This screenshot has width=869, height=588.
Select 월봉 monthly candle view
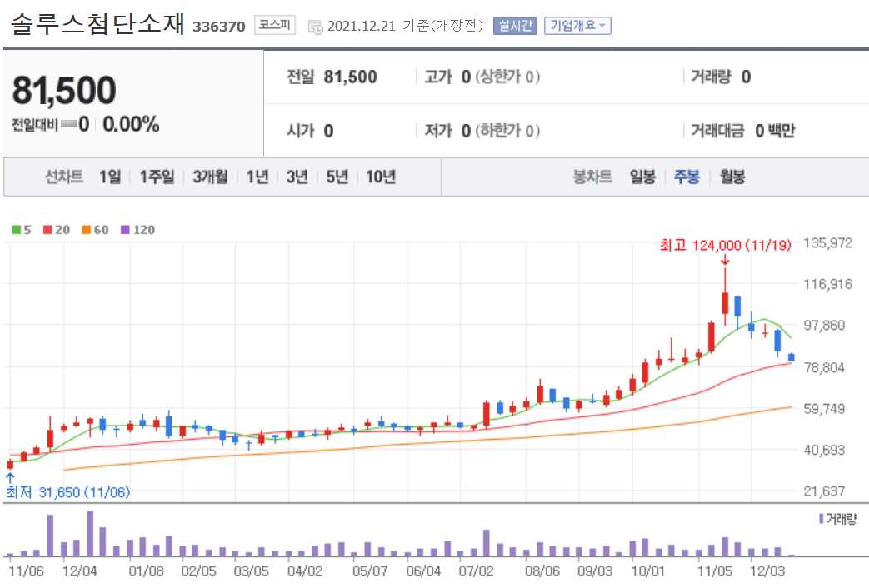pyautogui.click(x=730, y=177)
